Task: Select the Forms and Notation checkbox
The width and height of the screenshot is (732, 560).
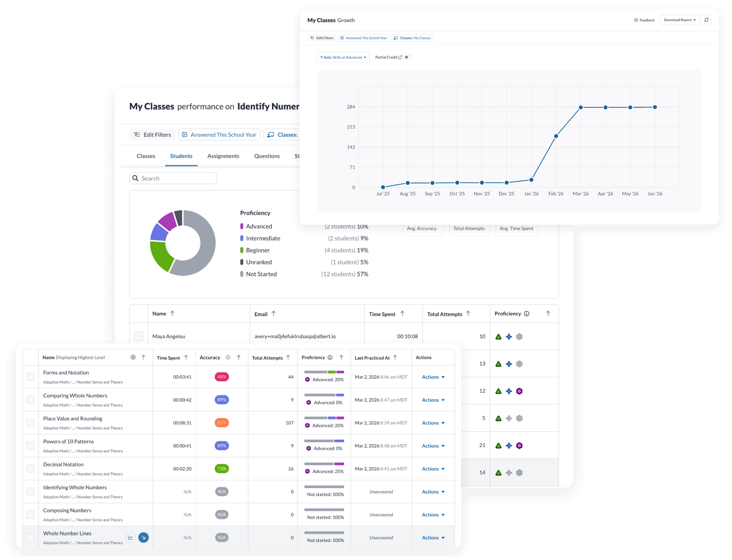Action: [30, 377]
